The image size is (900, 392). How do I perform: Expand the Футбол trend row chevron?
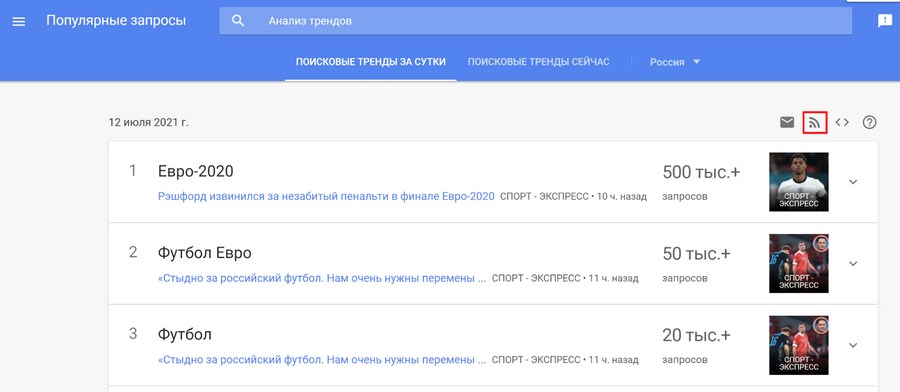coord(853,345)
